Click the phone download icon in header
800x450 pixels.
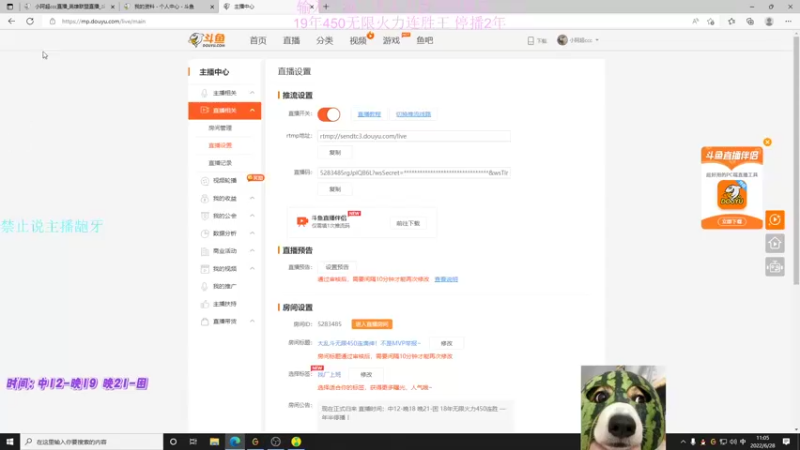[x=531, y=40]
